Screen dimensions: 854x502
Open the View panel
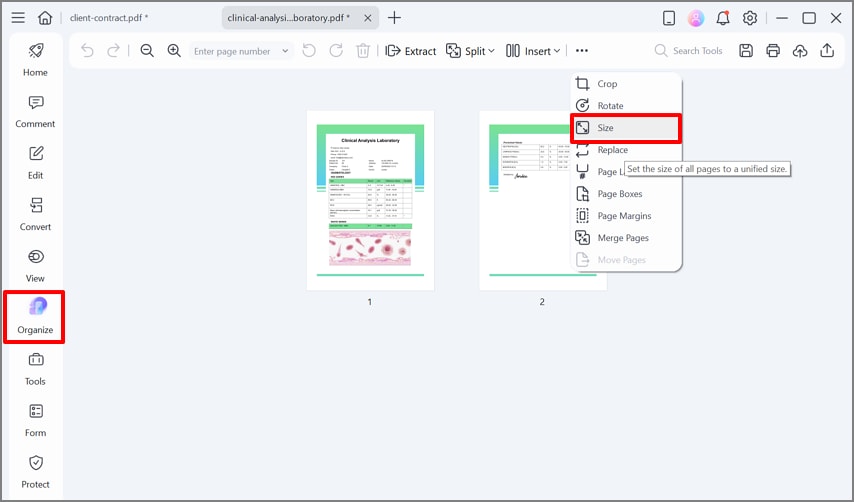point(35,266)
